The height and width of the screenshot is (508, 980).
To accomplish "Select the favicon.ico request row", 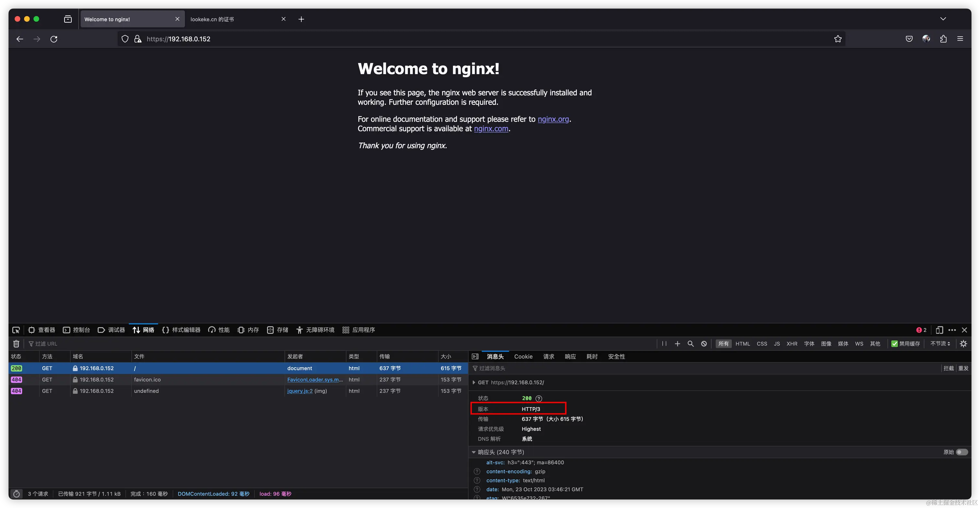I will pos(238,380).
